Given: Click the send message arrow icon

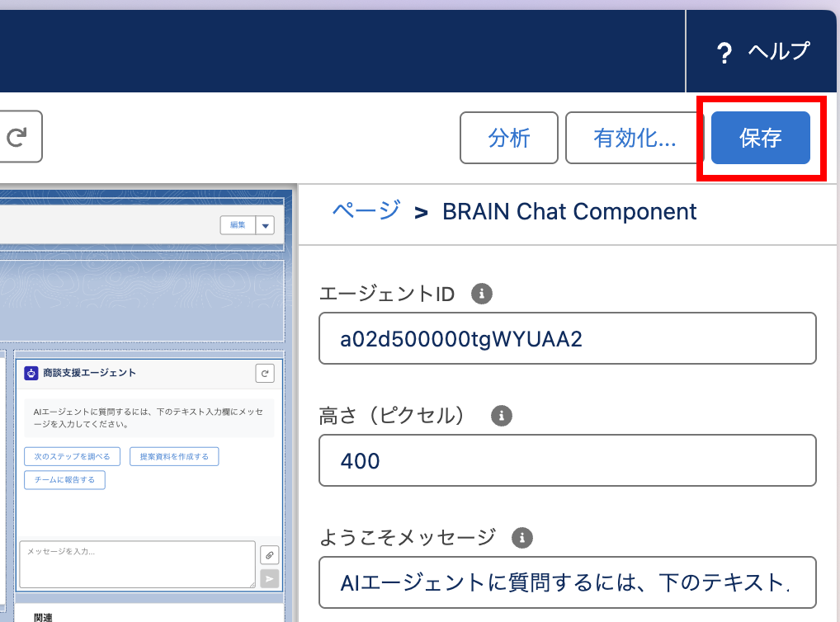Looking at the screenshot, I should pyautogui.click(x=269, y=578).
